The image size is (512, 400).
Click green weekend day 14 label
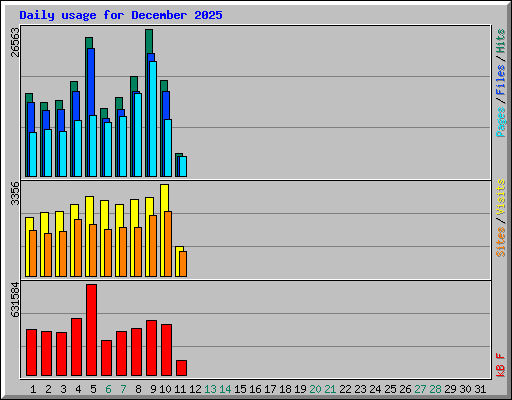pos(225,389)
